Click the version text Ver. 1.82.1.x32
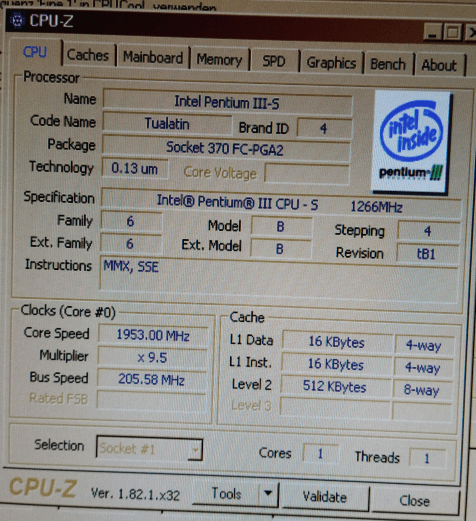The width and height of the screenshot is (476, 521). point(135,494)
